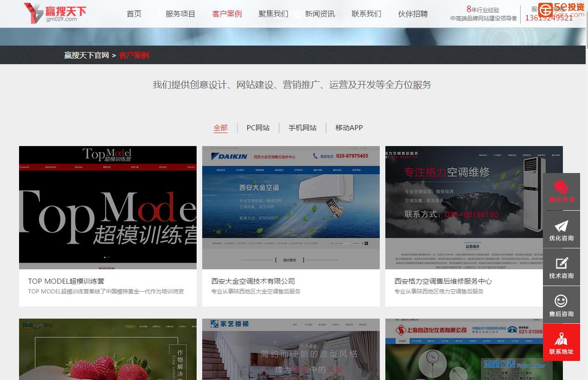Open the strawberry 作物解决 website thumbnail
This screenshot has width=588, height=380.
coord(108,349)
